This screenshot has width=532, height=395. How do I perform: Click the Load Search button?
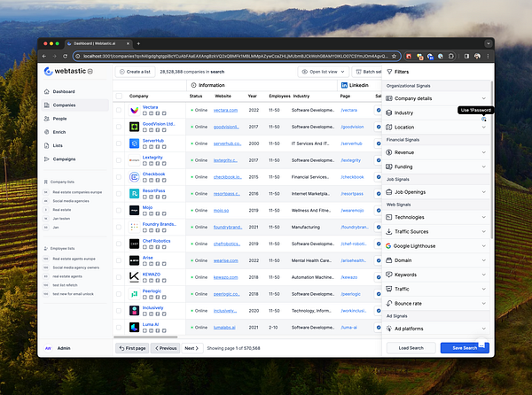[x=411, y=348]
